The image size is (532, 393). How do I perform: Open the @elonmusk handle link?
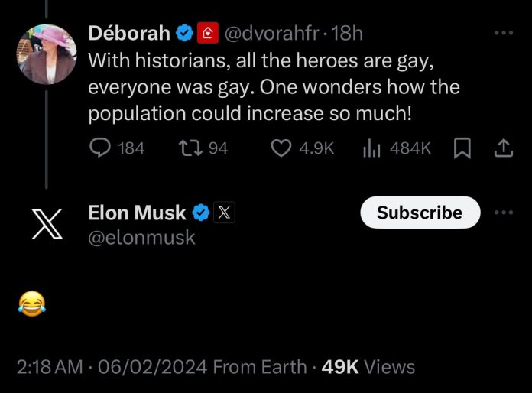141,237
